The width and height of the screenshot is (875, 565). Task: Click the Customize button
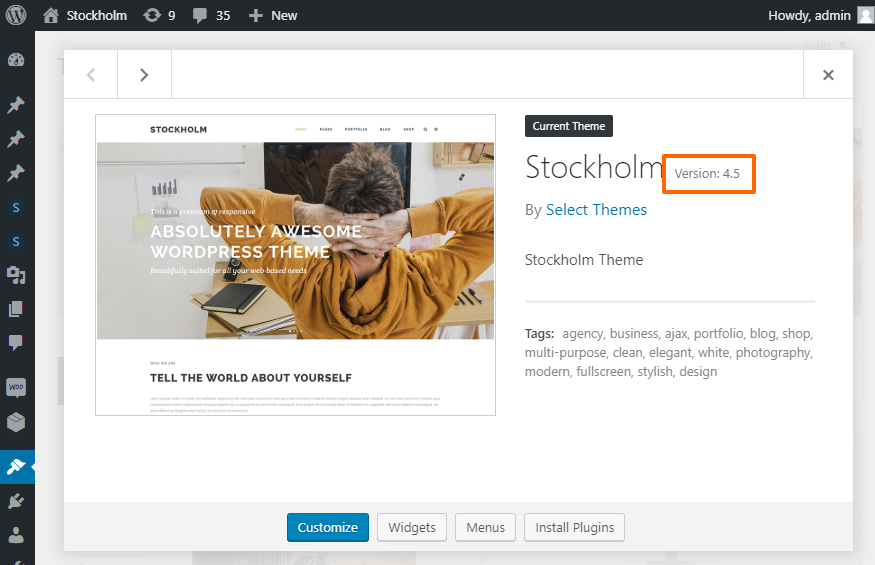pos(328,527)
